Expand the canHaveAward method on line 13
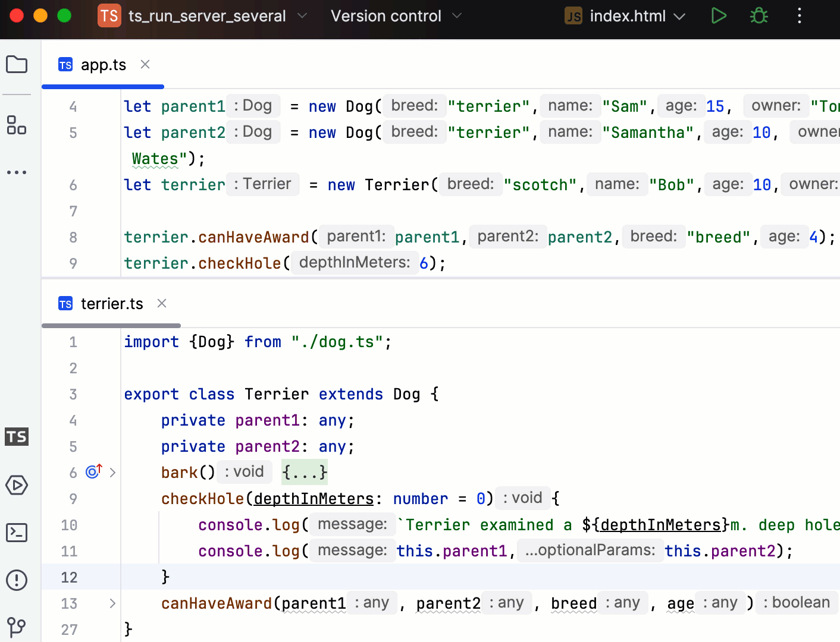The width and height of the screenshot is (840, 642). click(x=112, y=603)
